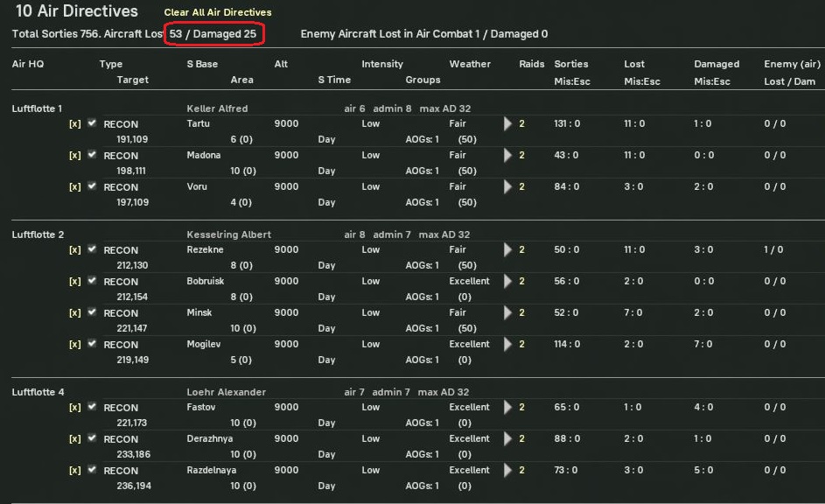The height and width of the screenshot is (504, 825).
Task: Disable the Tartu directive checkbox
Action: pyautogui.click(x=92, y=123)
